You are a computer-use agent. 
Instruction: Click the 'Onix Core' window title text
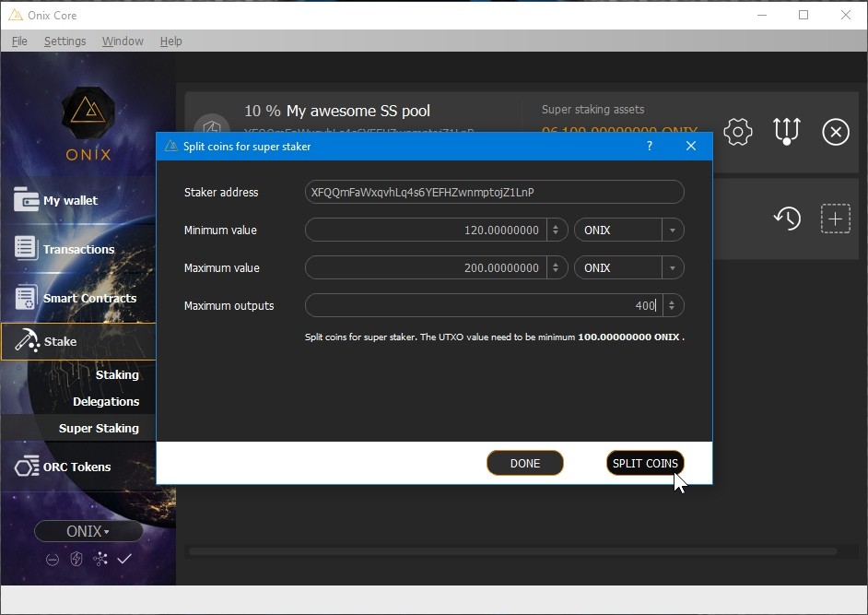[x=52, y=16]
